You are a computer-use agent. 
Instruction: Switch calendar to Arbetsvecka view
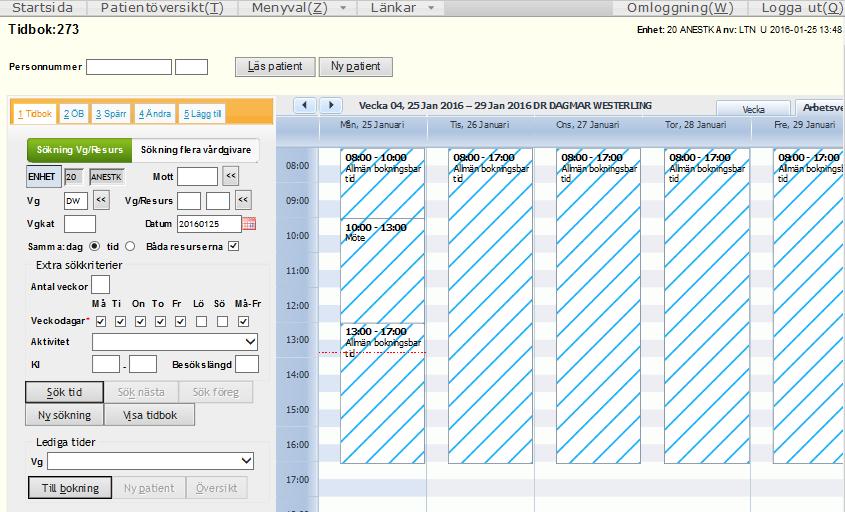tap(820, 107)
